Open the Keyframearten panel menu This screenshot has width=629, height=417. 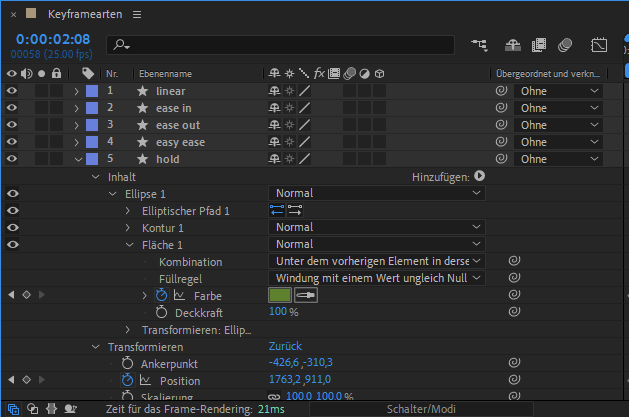[137, 15]
